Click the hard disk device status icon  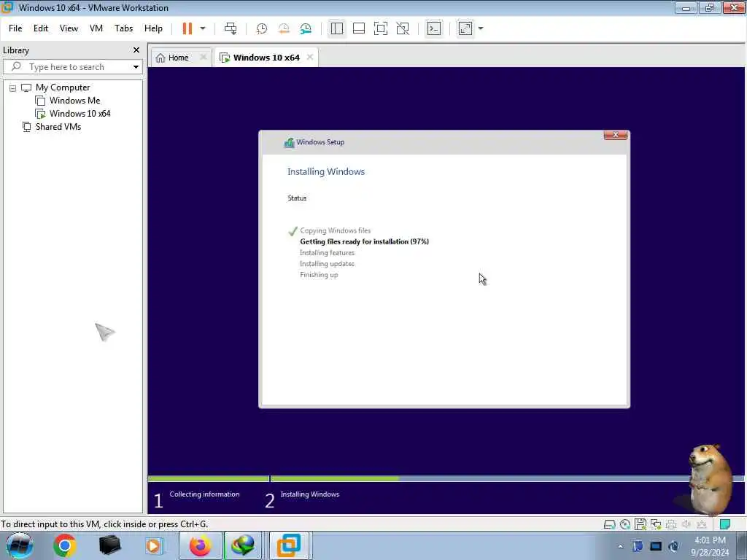click(609, 525)
